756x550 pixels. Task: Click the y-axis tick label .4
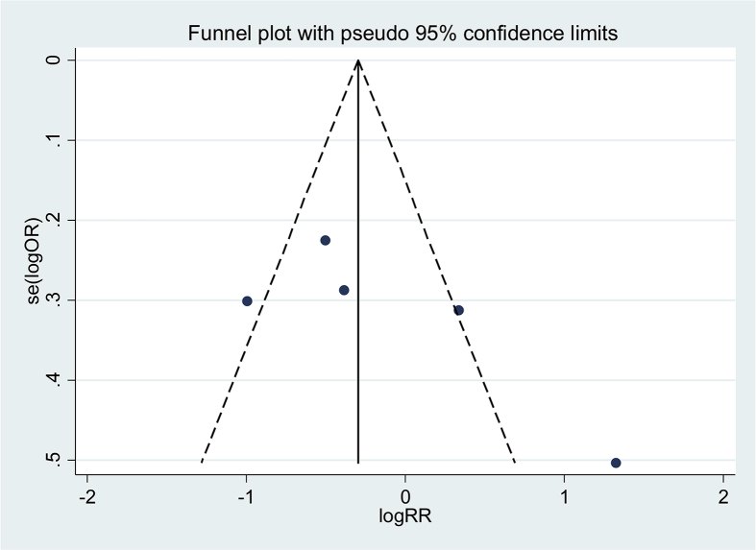coord(55,380)
